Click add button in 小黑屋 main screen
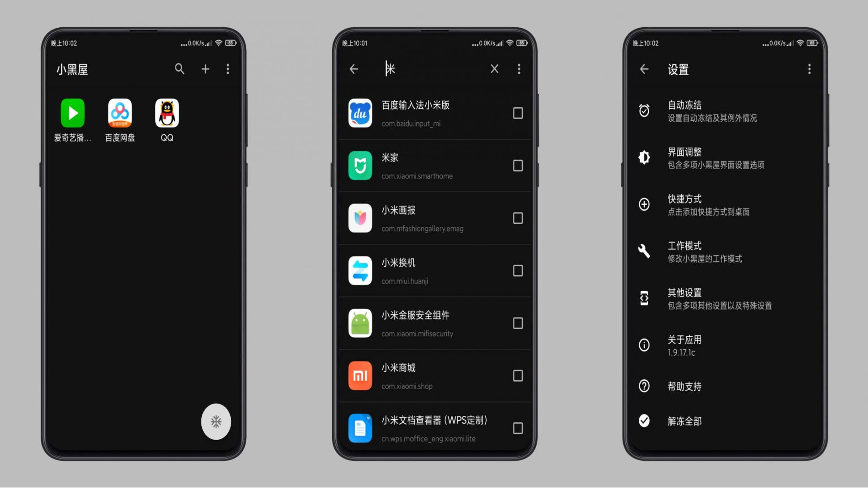 pyautogui.click(x=205, y=68)
